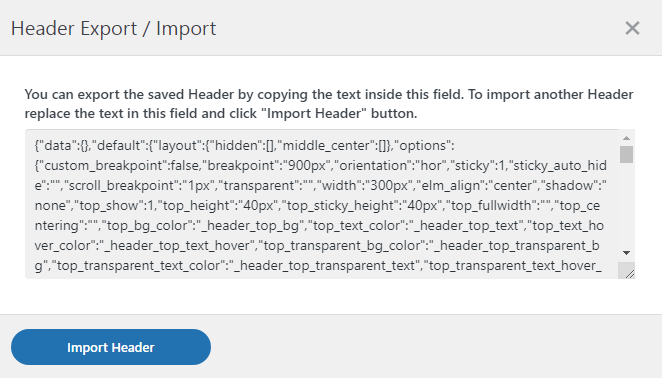Image resolution: width=662 pixels, height=378 pixels.
Task: Click the textarea resize grip corner
Action: coord(629,274)
